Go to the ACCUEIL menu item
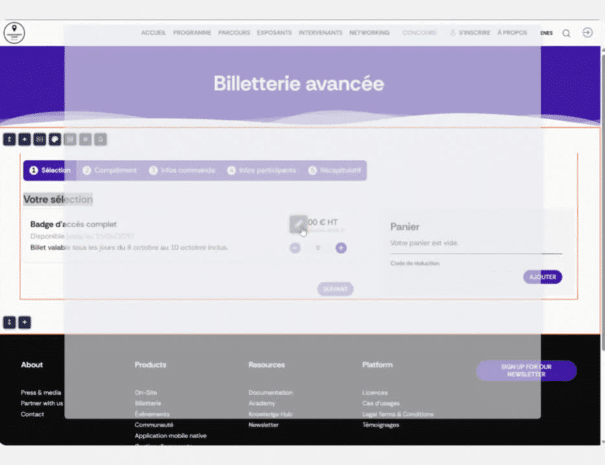 (153, 33)
